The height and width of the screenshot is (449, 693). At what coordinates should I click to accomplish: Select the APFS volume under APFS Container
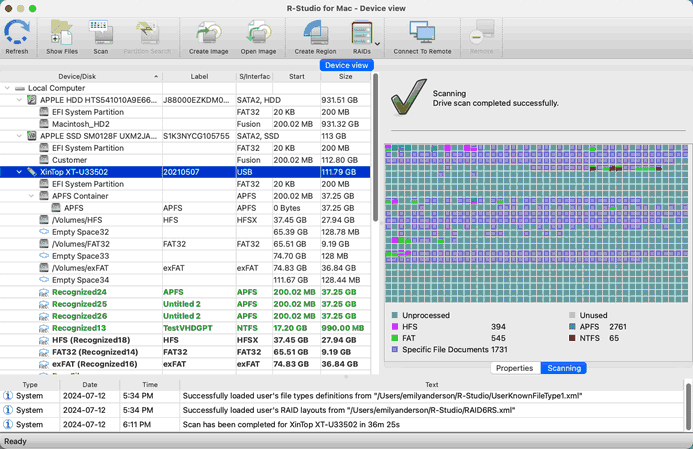pyautogui.click(x=185, y=208)
